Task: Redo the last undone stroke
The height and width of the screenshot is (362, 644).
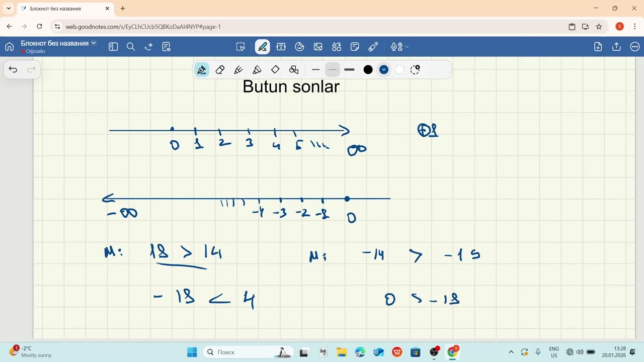Action: tap(31, 69)
